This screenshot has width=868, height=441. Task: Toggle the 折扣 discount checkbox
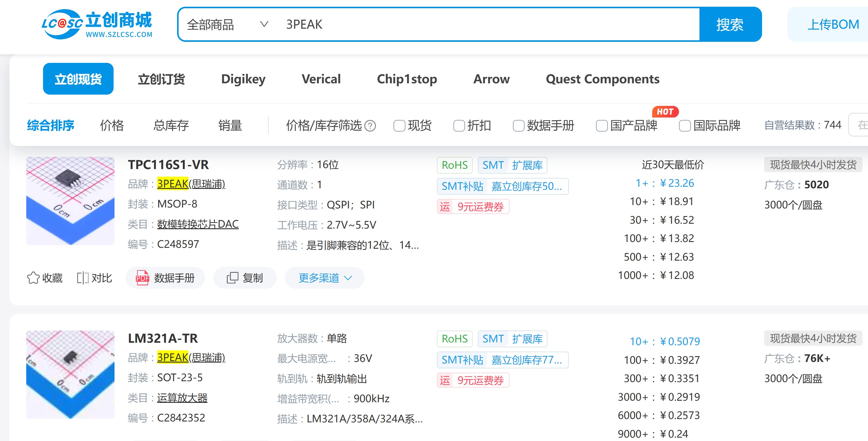click(459, 126)
